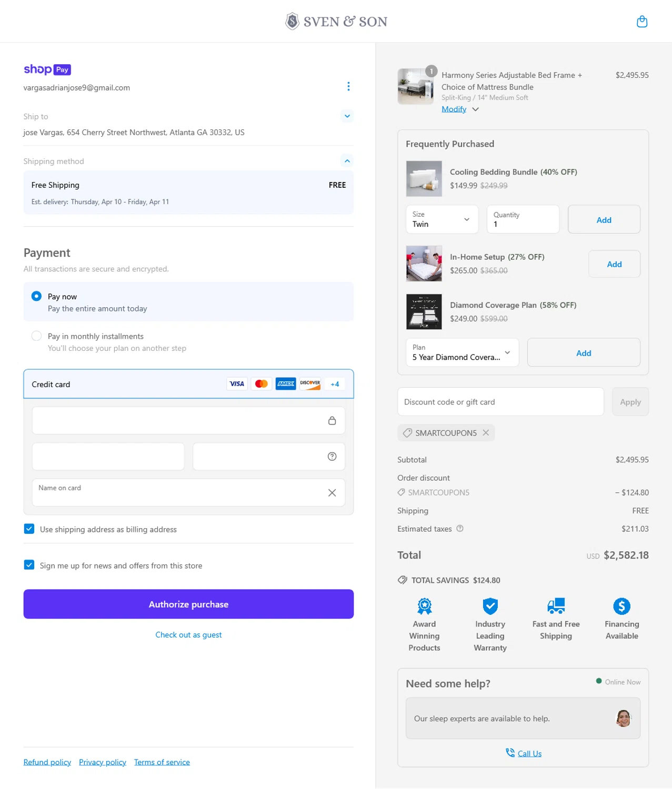Click the Cooling Bedding Bundle thumbnail
Screen dimensions: 672x789
point(424,179)
